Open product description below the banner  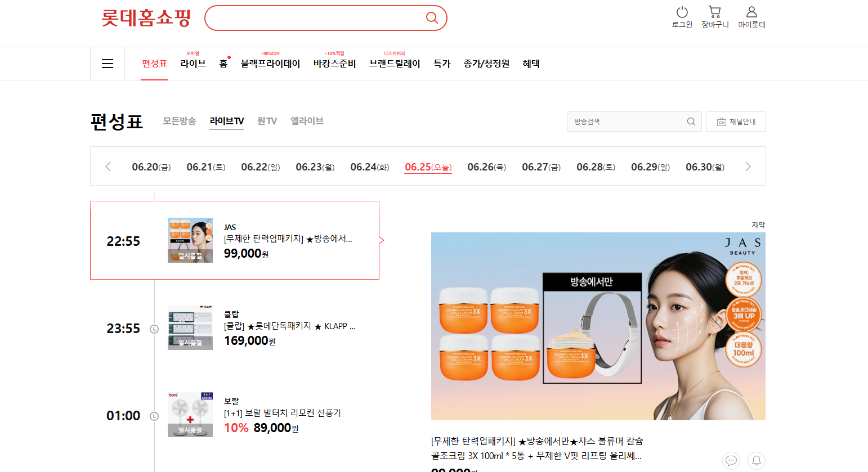(x=537, y=448)
